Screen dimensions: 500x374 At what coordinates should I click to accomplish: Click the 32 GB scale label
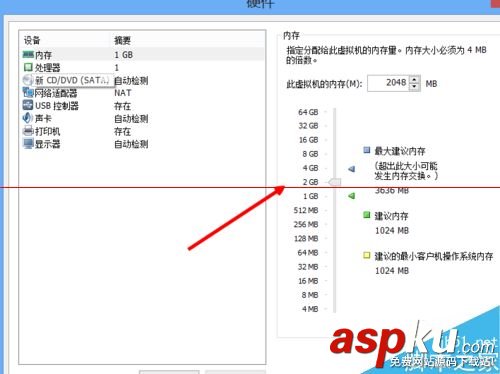(x=308, y=126)
